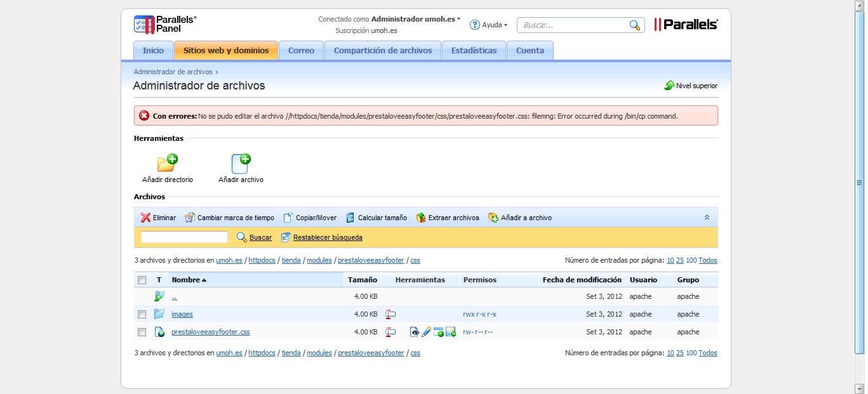Click Copiar/Mover toolbar button
Image resolution: width=868 pixels, height=394 pixels.
310,218
